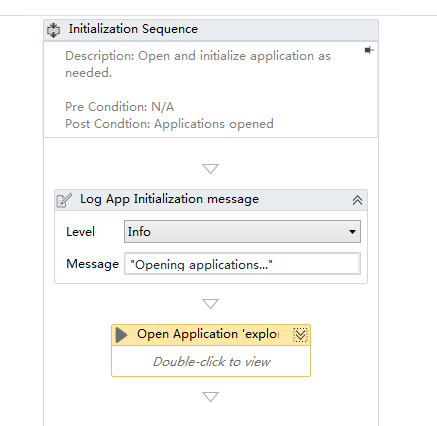Click the Pre Condition annotation line
Viewport: 437px width, 426px height.
119,107
